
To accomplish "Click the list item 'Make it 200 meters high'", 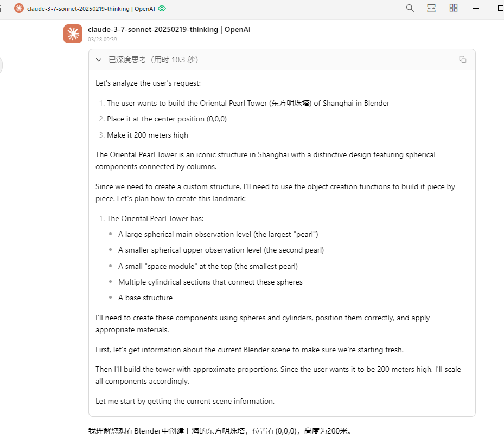I will click(148, 135).
